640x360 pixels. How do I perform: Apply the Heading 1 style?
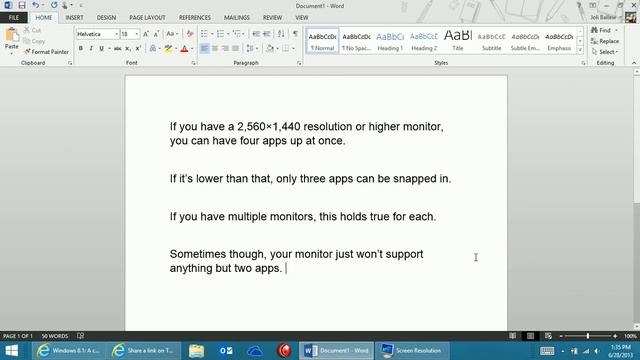[x=390, y=41]
